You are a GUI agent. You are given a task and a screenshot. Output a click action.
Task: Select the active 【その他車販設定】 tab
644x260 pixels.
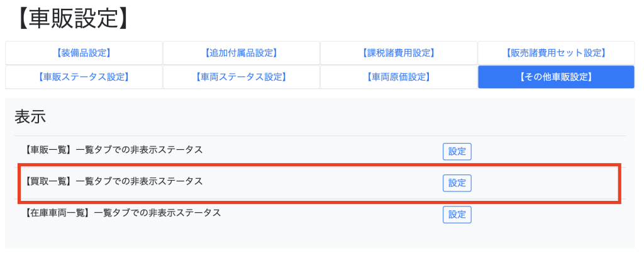(556, 77)
